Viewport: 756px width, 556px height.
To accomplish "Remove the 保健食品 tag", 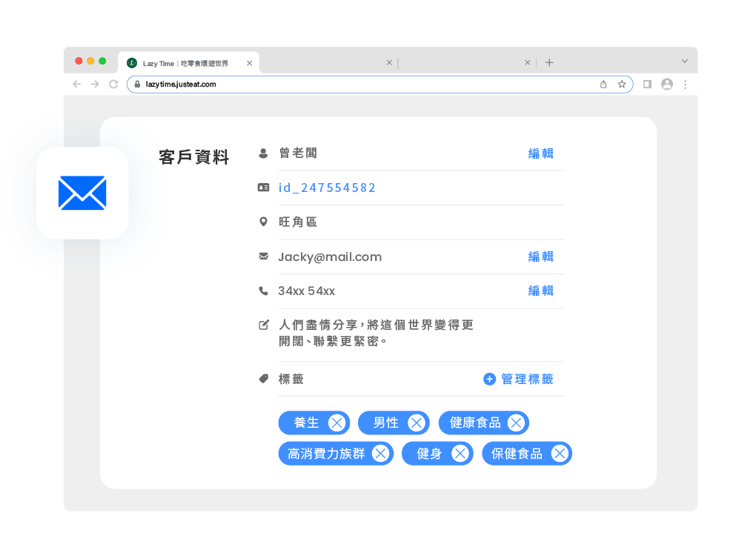I will click(x=560, y=454).
